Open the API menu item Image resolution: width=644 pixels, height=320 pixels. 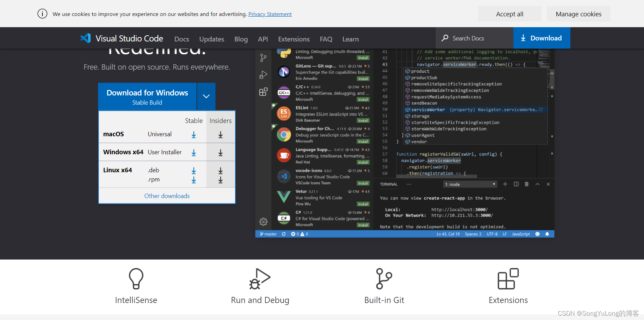(263, 39)
